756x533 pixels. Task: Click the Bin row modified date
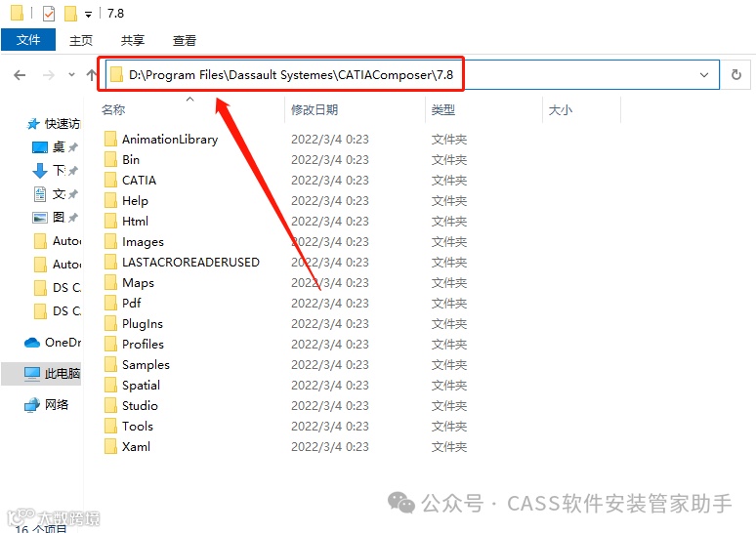[x=330, y=159]
